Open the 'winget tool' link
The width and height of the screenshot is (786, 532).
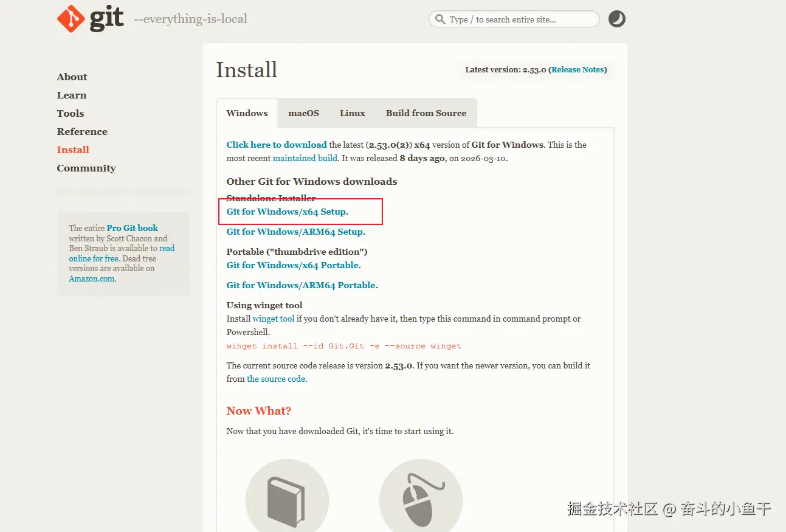point(274,319)
